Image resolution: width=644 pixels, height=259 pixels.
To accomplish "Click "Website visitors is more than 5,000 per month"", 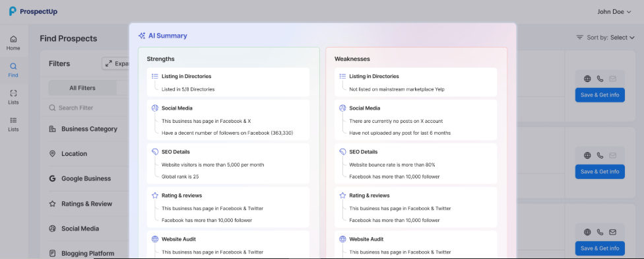I will [x=212, y=165].
